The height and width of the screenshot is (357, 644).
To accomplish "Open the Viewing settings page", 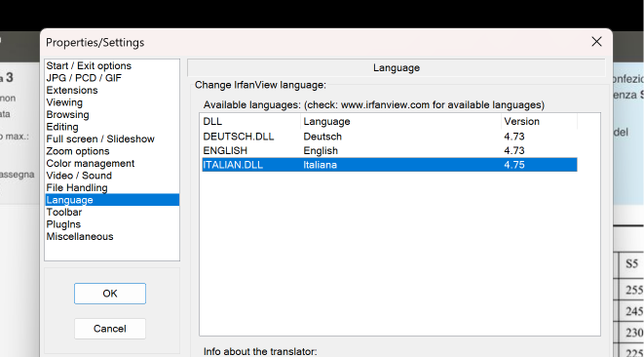I will click(x=112, y=102).
